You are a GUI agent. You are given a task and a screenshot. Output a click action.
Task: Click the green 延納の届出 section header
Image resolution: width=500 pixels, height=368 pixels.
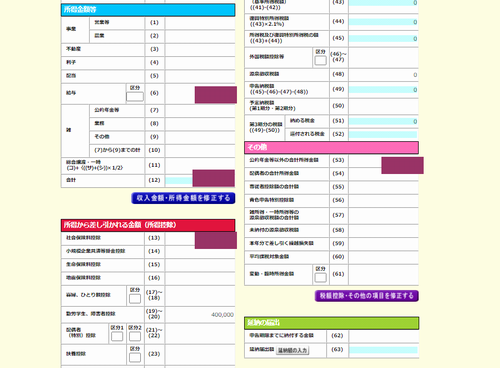click(x=331, y=323)
